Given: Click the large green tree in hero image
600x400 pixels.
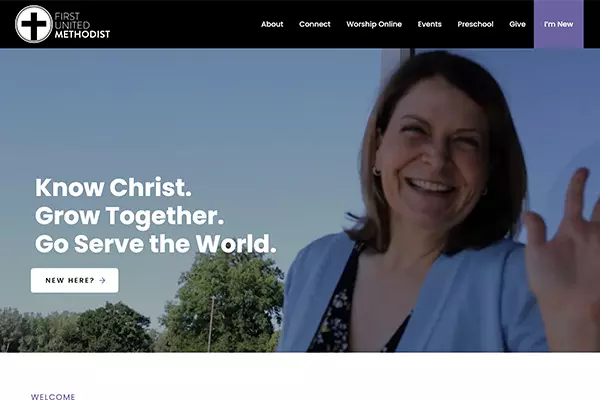Looking at the screenshot, I should pos(226,299).
